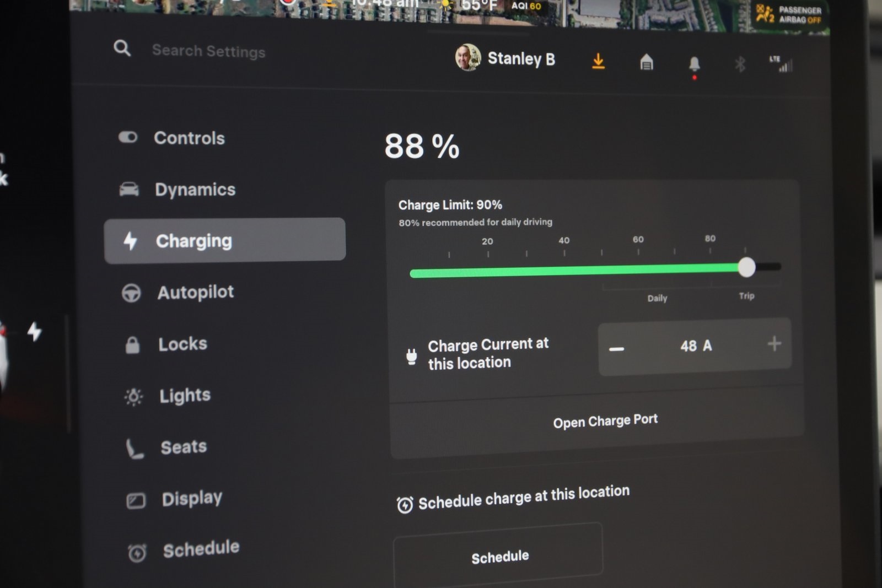Tap the Schedule button
The height and width of the screenshot is (588, 882).
tap(499, 555)
